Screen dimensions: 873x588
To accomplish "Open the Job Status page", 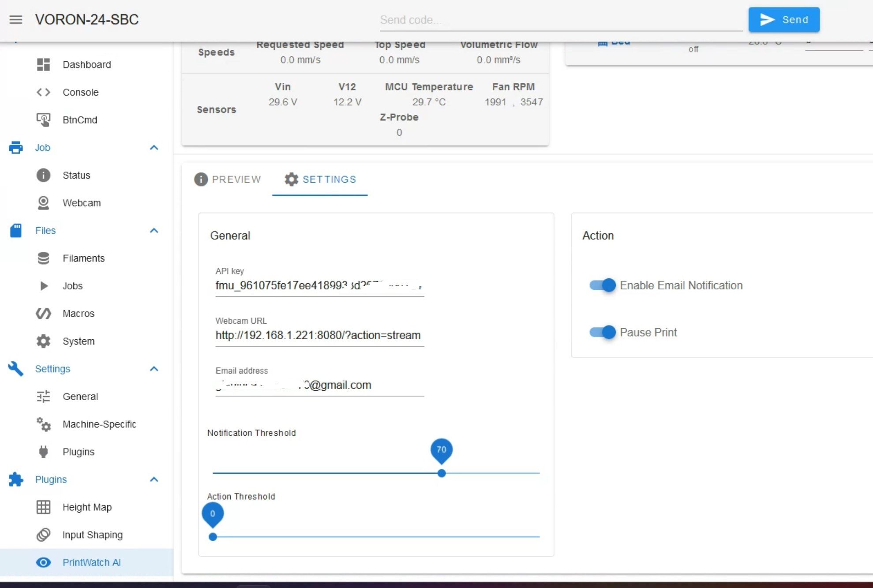I will [x=76, y=175].
